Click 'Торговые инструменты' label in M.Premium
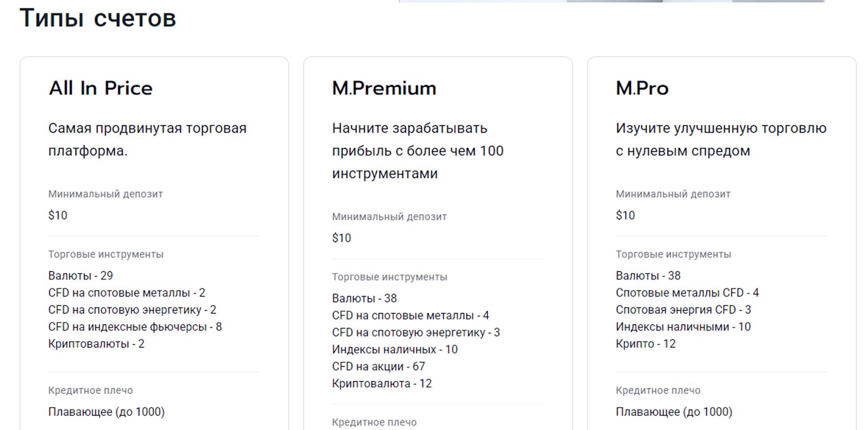This screenshot has height=430, width=868. coord(390,277)
